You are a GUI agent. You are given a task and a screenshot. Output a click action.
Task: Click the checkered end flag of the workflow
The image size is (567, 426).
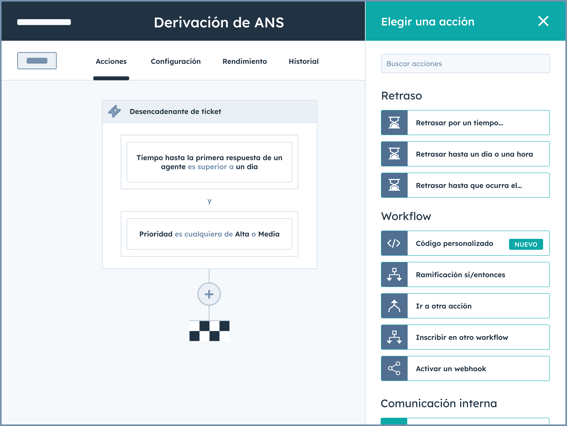point(209,331)
